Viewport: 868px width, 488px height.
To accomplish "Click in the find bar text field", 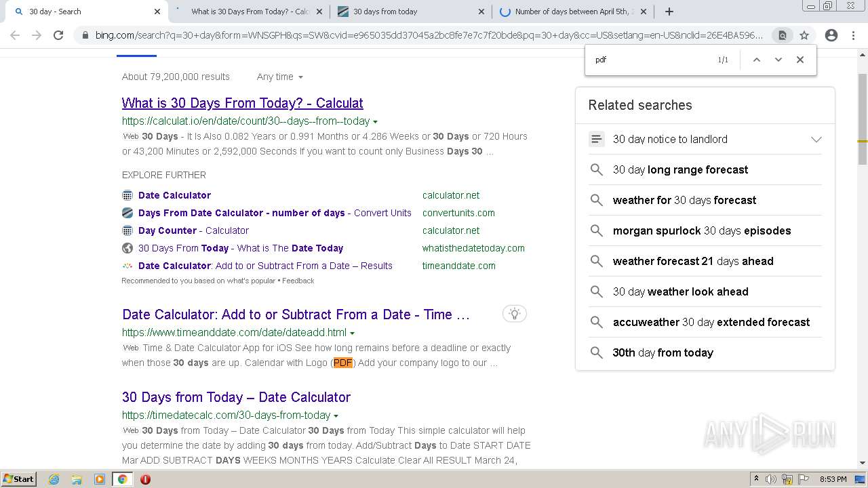I will 651,60.
